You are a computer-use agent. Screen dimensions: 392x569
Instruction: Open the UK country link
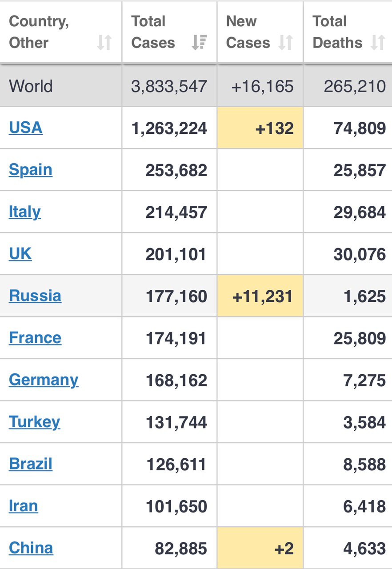pos(20,254)
